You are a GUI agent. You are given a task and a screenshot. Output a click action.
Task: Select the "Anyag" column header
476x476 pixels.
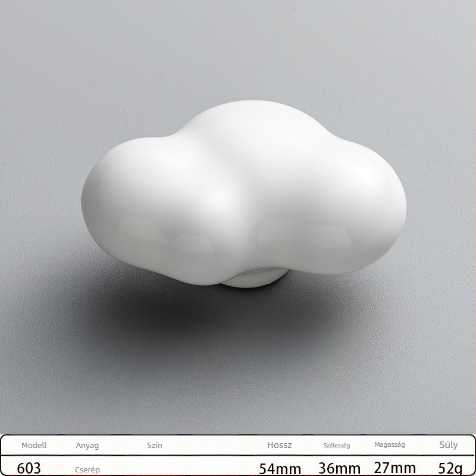pyautogui.click(x=87, y=445)
